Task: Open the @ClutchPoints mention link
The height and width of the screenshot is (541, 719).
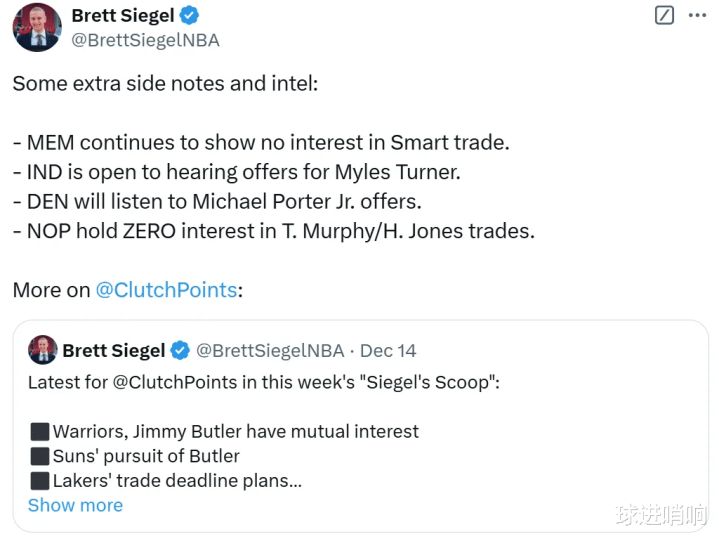Action: [166, 290]
